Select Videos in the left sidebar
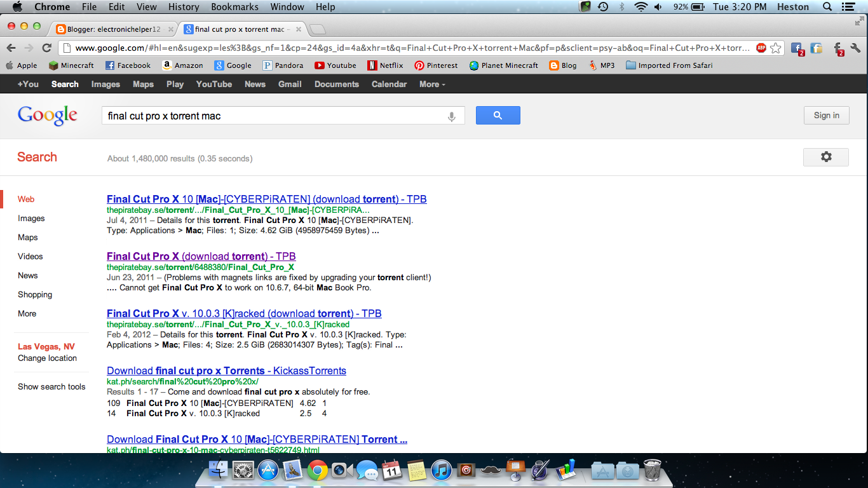This screenshot has height=488, width=868. click(31, 256)
